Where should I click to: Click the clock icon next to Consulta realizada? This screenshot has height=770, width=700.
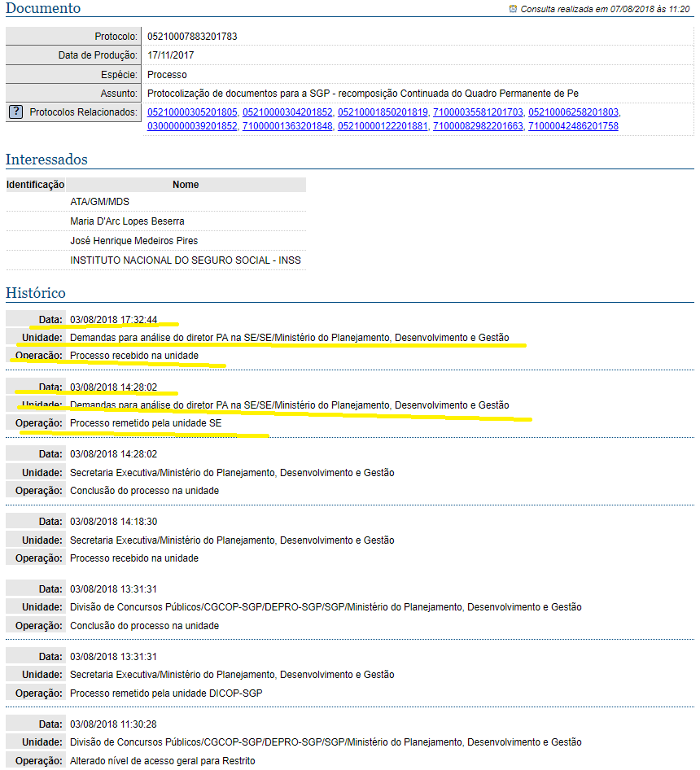pos(513,9)
